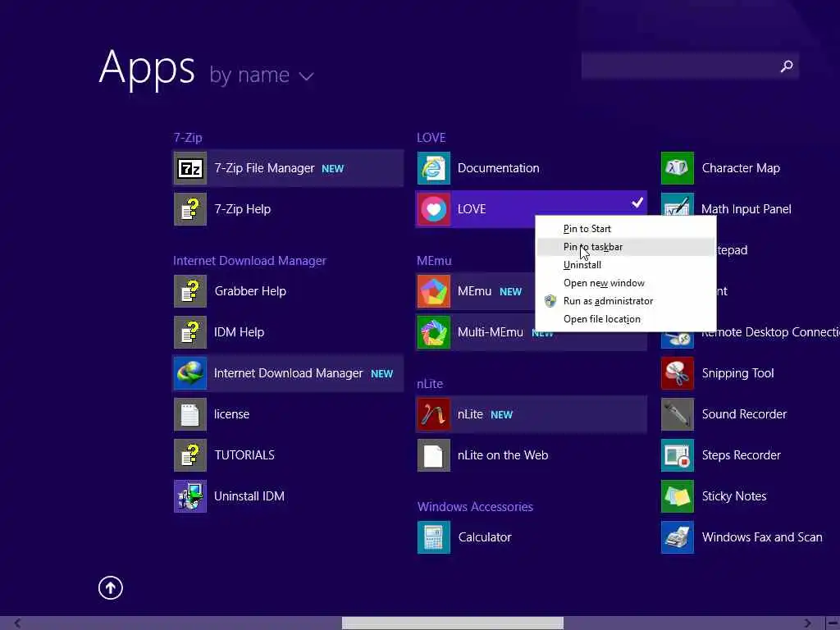
Task: Click the Windows Accessories group header
Action: (x=475, y=507)
